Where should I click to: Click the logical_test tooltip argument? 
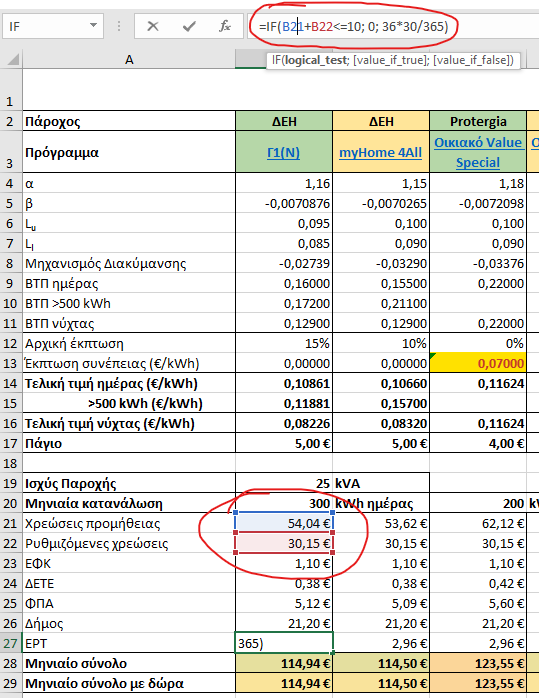(316, 60)
